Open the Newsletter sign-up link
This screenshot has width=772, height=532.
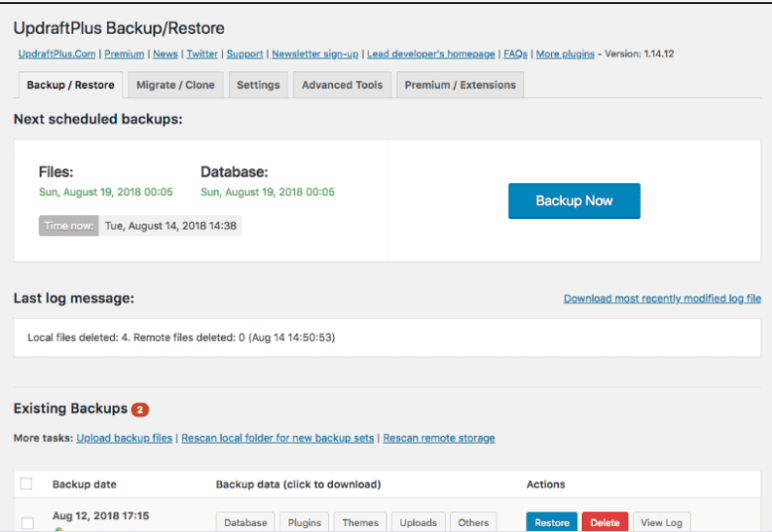coord(315,53)
